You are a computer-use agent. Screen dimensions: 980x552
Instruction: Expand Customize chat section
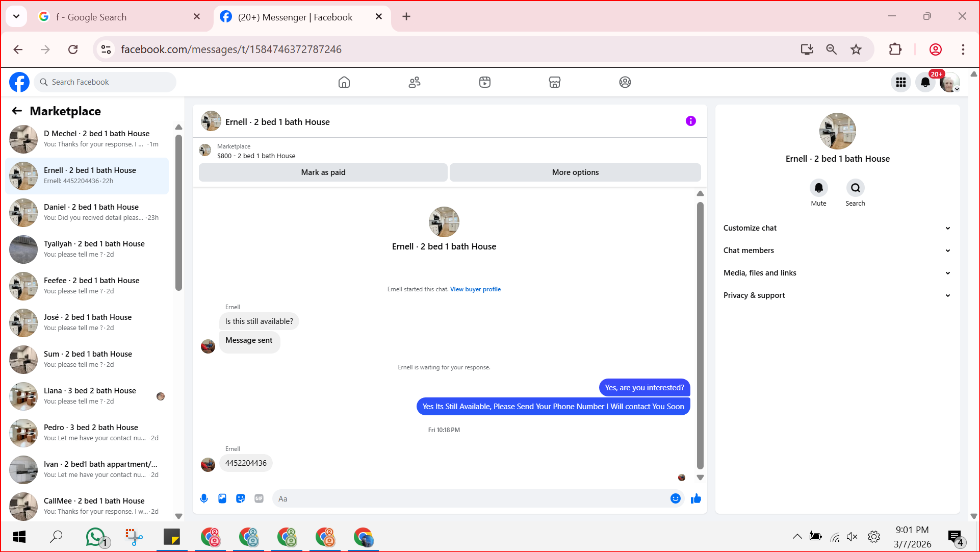(837, 228)
